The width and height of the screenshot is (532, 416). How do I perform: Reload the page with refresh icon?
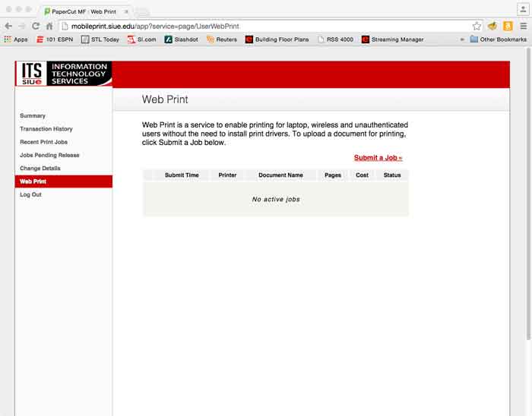[35, 26]
